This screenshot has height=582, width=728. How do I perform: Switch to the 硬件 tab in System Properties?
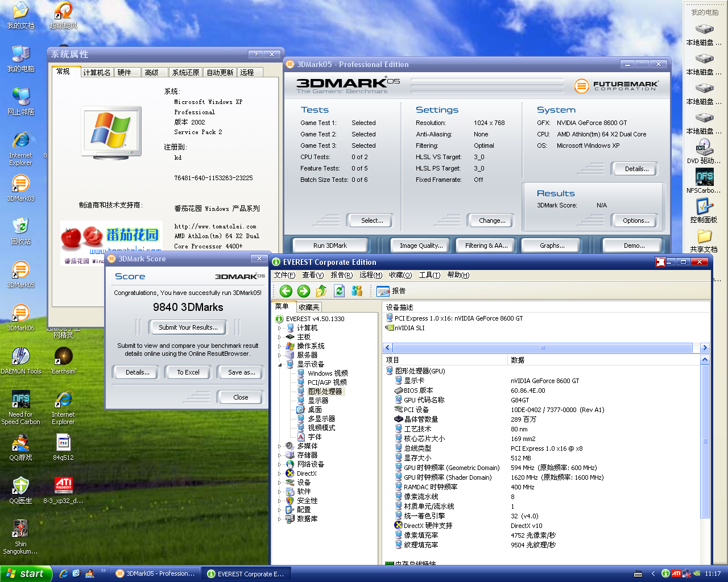click(124, 72)
